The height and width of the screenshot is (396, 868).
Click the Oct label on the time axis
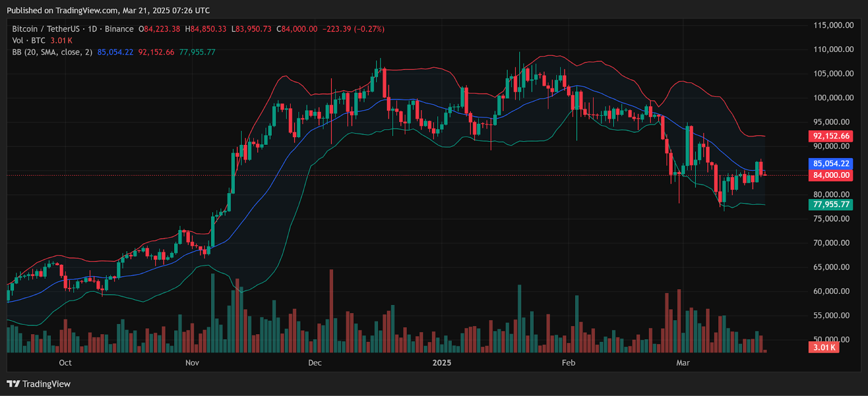coord(65,363)
